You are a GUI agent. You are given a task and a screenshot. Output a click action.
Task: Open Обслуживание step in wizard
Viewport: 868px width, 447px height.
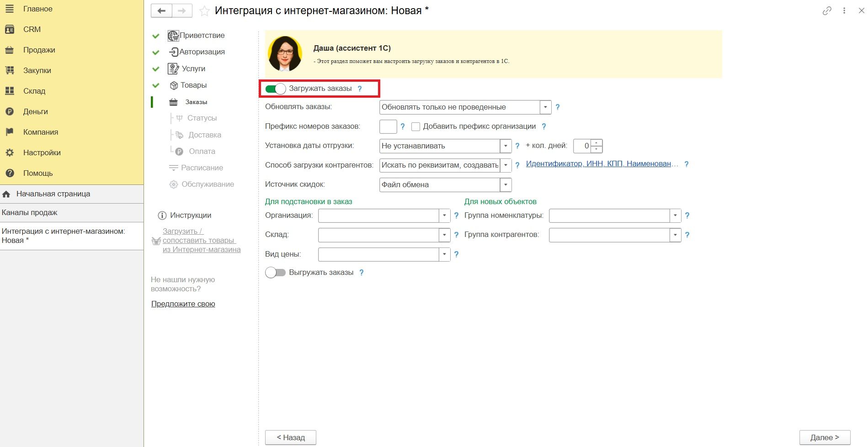coord(208,184)
